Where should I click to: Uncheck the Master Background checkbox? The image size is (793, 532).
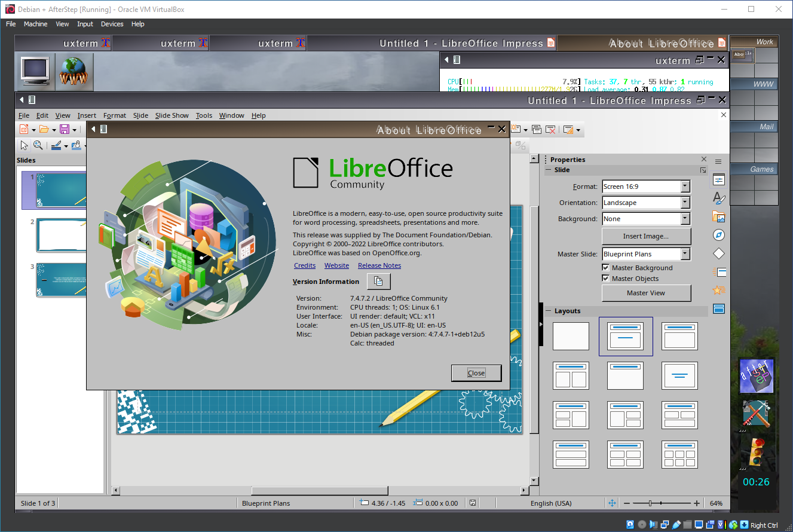tap(606, 268)
